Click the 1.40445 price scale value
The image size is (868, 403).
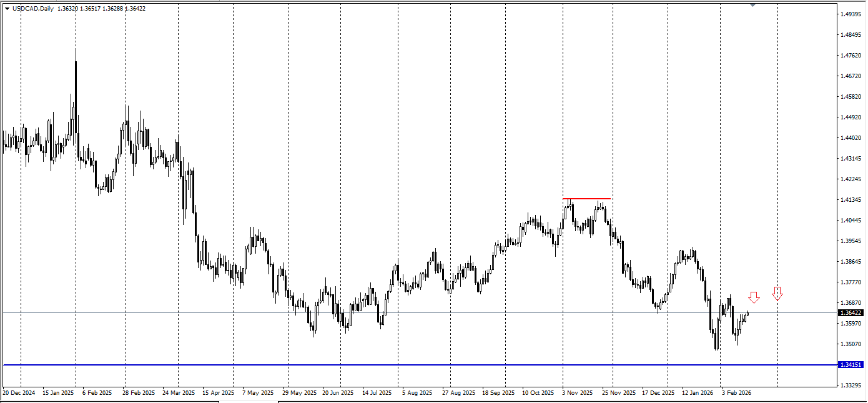(x=852, y=221)
